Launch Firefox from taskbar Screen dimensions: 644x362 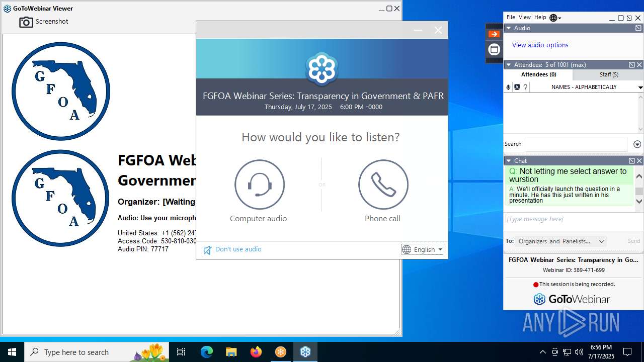pos(256,352)
